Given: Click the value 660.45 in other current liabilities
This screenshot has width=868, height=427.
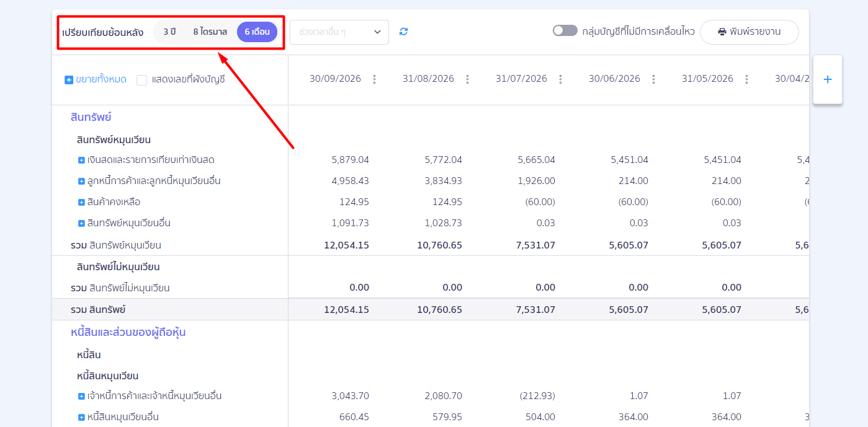Looking at the screenshot, I should tap(354, 417).
